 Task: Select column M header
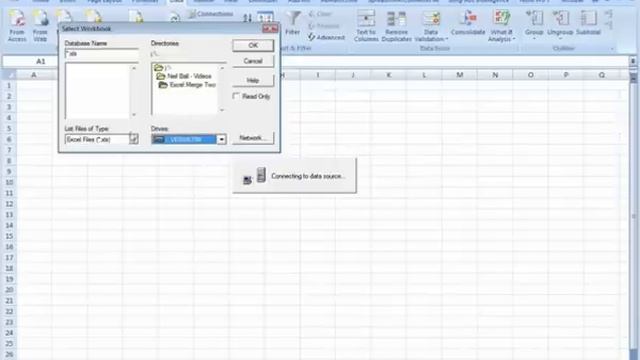460,75
